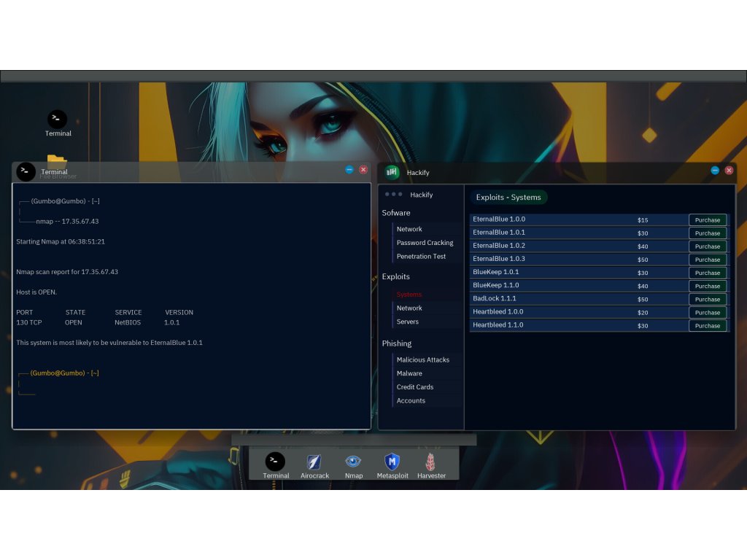Screen dimensions: 747x560
Task: Close the Hackify window
Action: click(729, 171)
